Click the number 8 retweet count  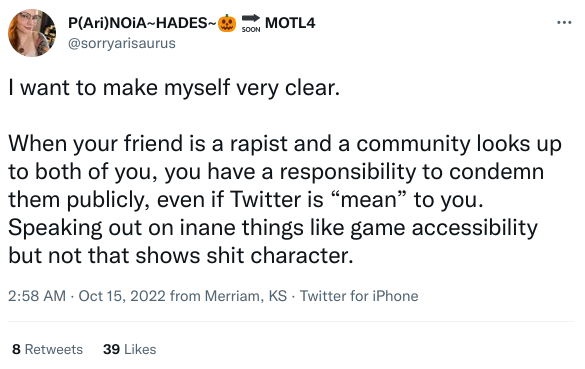click(16, 349)
